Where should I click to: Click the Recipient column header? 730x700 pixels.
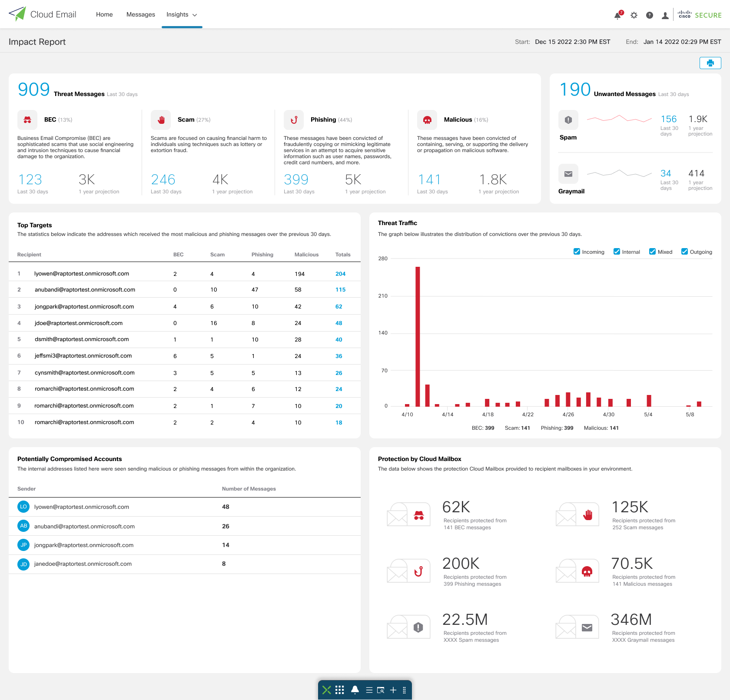click(x=29, y=255)
